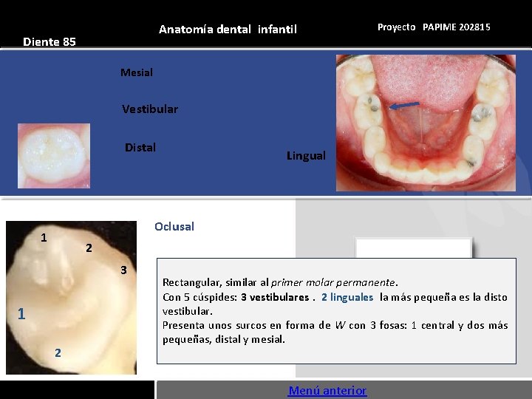Click the small occlusal tooth thumbnail
532x399 pixels.
[x=54, y=156]
